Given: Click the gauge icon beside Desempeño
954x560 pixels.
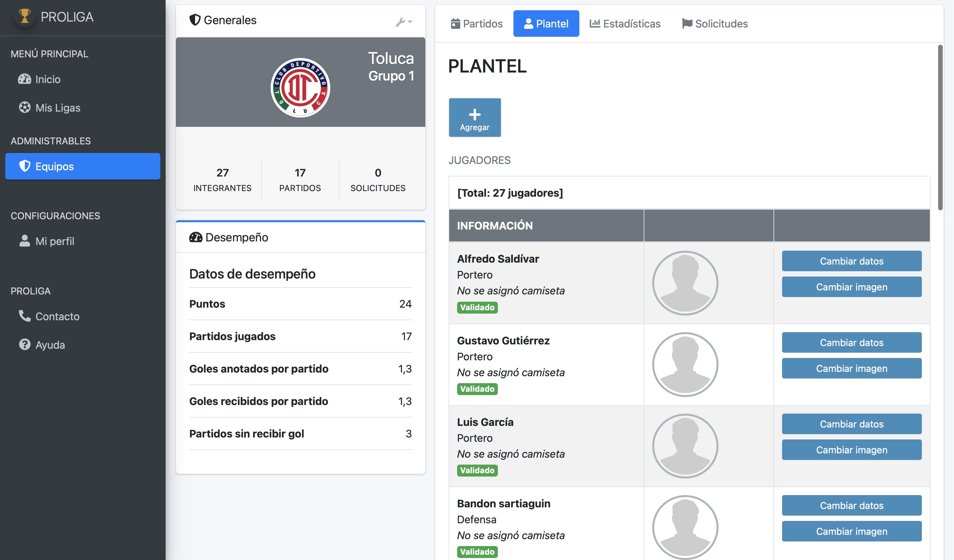Looking at the screenshot, I should click(196, 237).
